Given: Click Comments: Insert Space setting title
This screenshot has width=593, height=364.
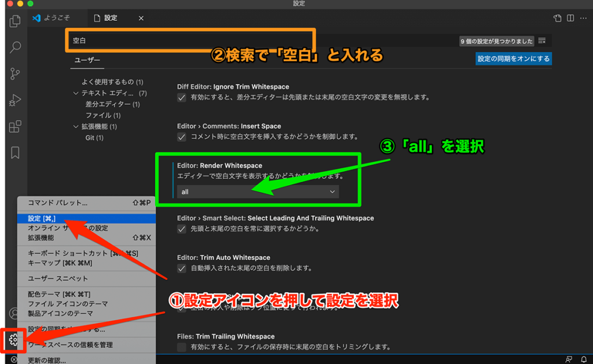Looking at the screenshot, I should (229, 126).
